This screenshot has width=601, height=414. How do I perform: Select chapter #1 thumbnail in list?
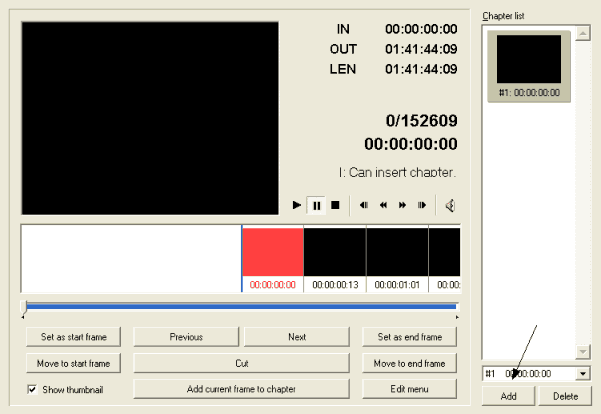[x=529, y=65]
